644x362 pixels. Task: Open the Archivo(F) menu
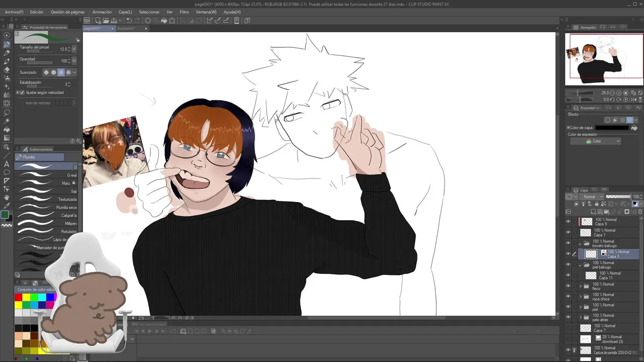click(x=14, y=12)
